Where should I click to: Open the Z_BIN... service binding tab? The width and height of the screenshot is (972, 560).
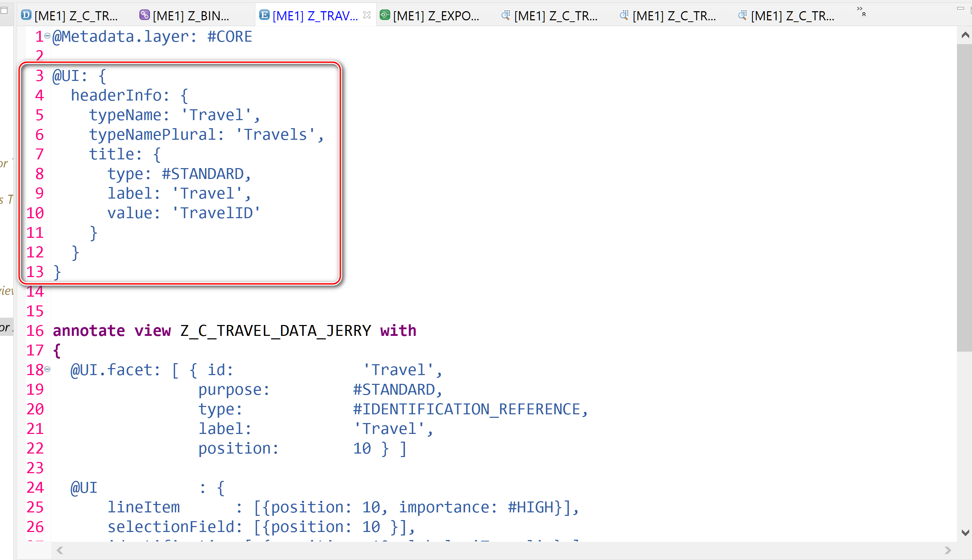point(191,15)
